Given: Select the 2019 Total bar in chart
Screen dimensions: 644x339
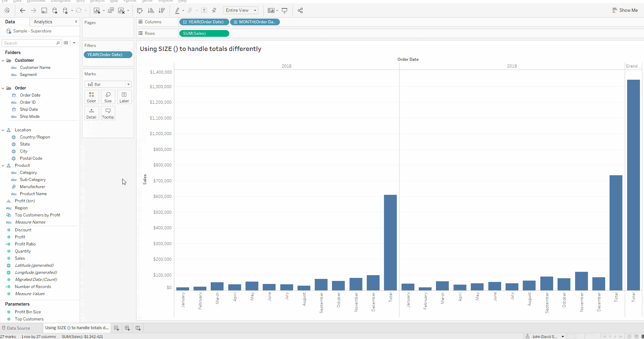Looking at the screenshot, I should pos(616,233).
